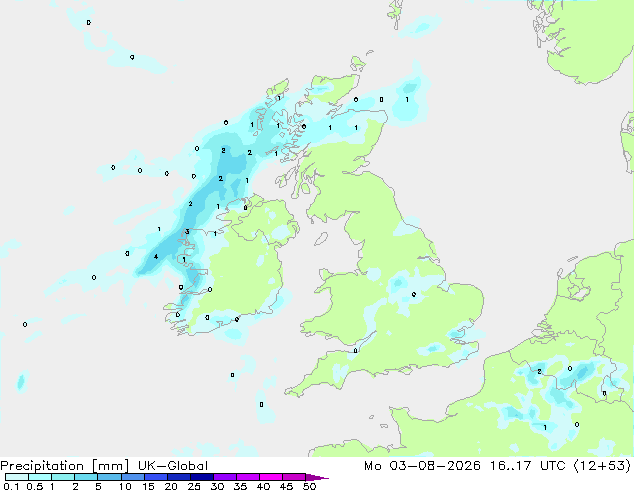Click the '(12+53)' forecast offset text

[602, 466]
